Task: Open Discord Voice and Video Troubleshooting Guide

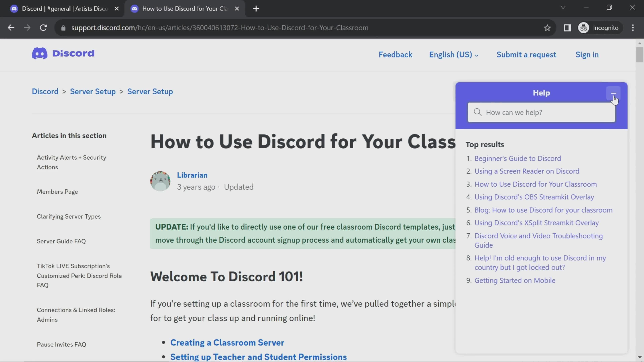Action: click(x=539, y=240)
